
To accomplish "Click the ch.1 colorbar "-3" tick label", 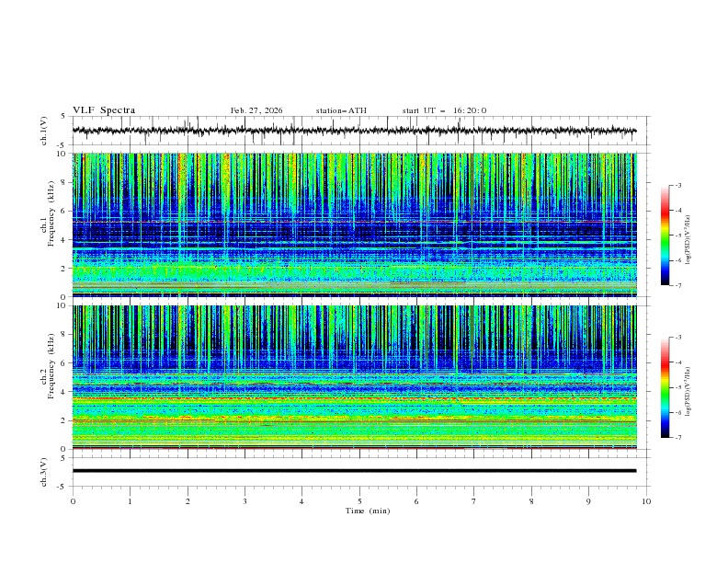I will [677, 185].
